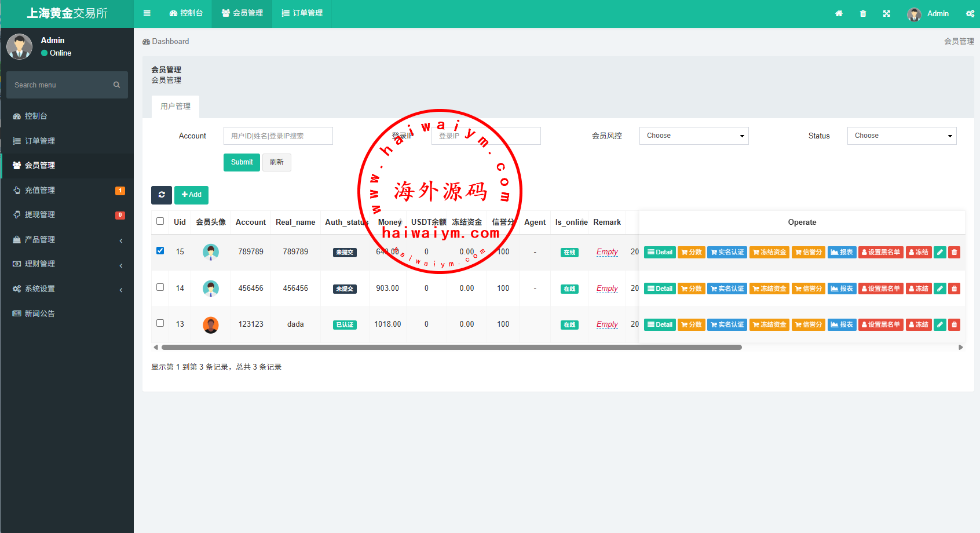Click the refresh icon button beside Add
Viewport: 980px width, 533px height.
point(162,195)
